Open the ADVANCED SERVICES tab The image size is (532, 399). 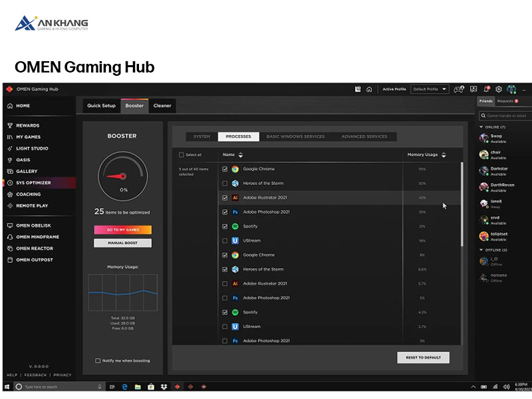364,136
